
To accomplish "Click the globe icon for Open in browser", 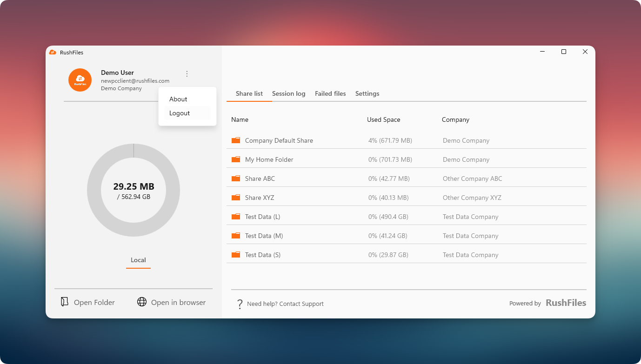I will click(x=142, y=302).
